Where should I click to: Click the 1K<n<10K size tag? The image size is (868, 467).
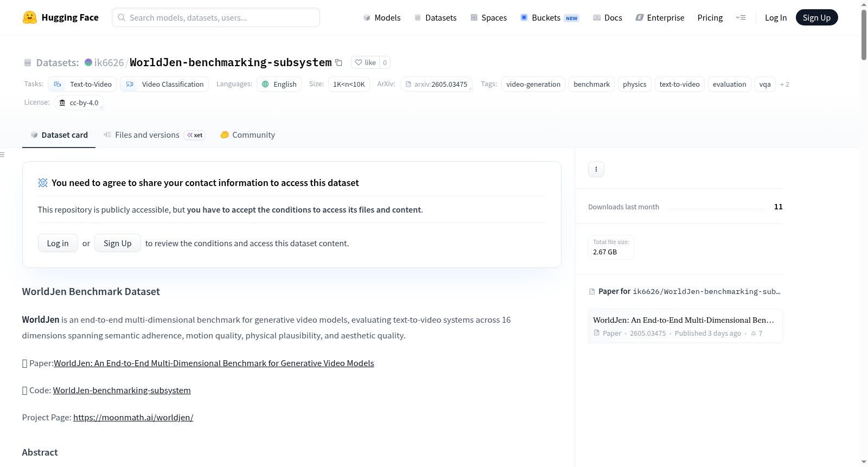(349, 84)
